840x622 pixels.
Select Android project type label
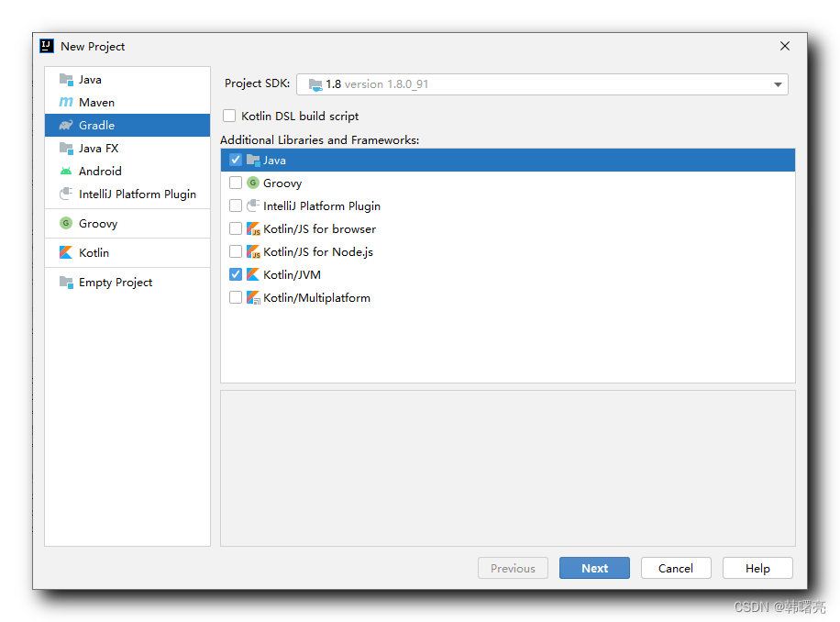point(100,172)
